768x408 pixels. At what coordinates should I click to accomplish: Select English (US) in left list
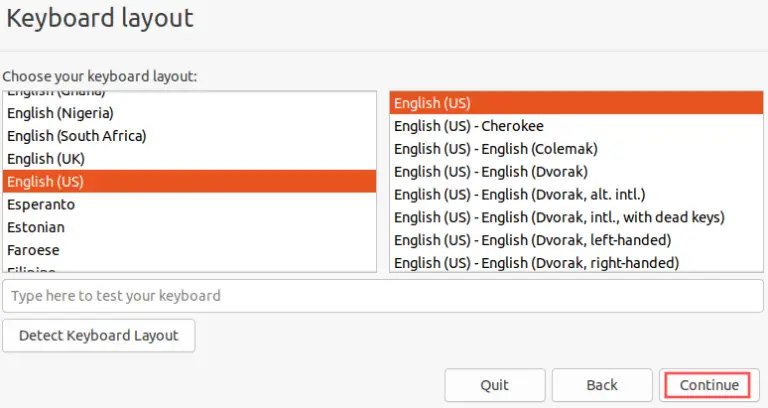(x=189, y=181)
